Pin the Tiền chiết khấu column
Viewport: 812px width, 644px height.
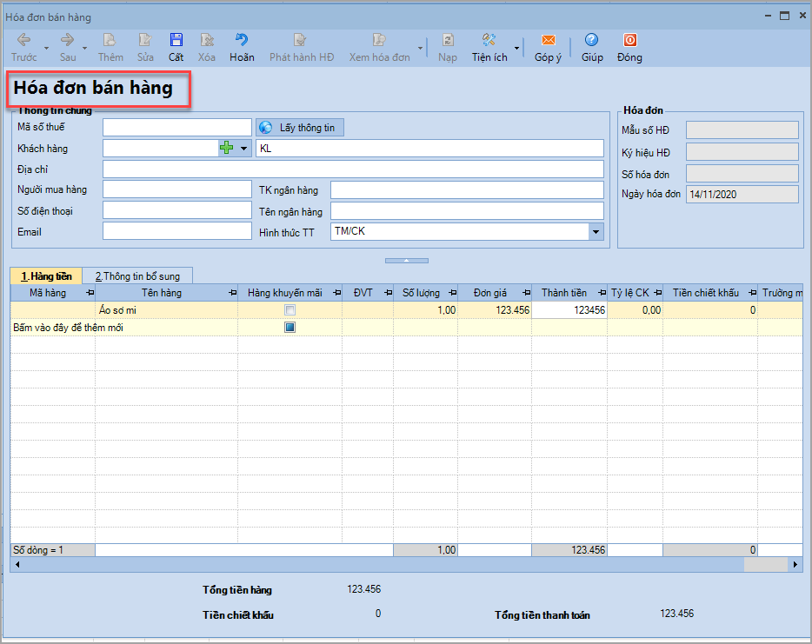click(752, 293)
